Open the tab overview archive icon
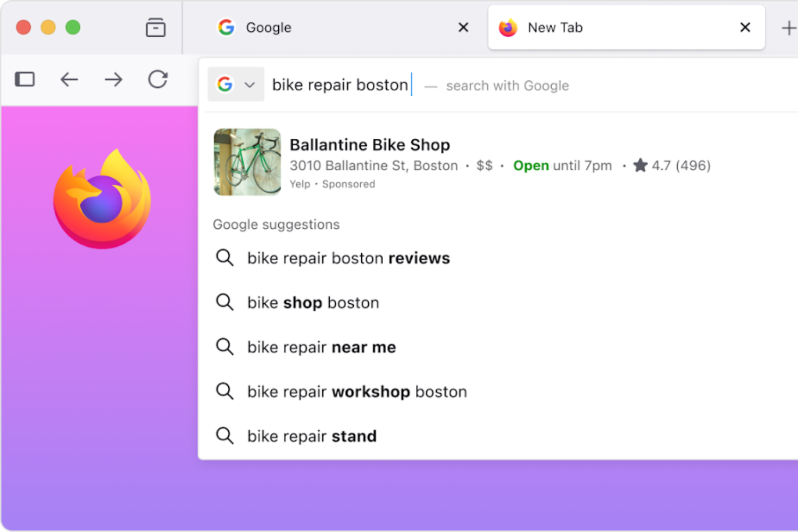The height and width of the screenshot is (532, 798). 155,27
